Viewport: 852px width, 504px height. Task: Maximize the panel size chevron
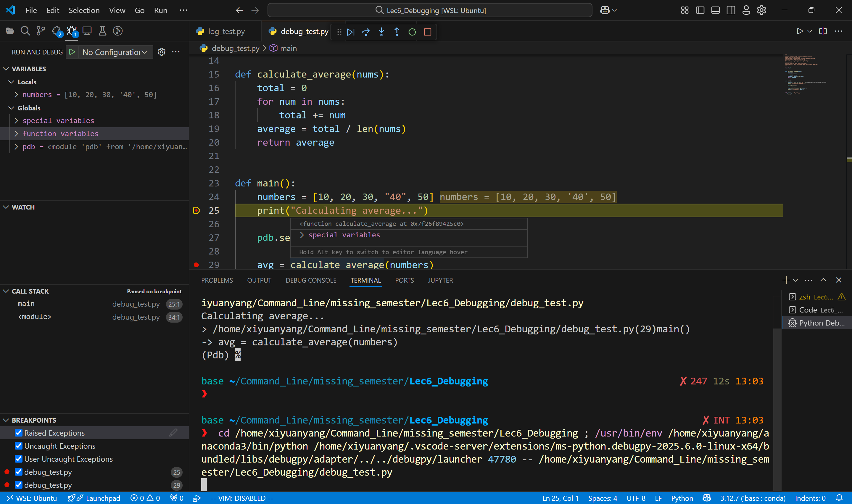[823, 280]
